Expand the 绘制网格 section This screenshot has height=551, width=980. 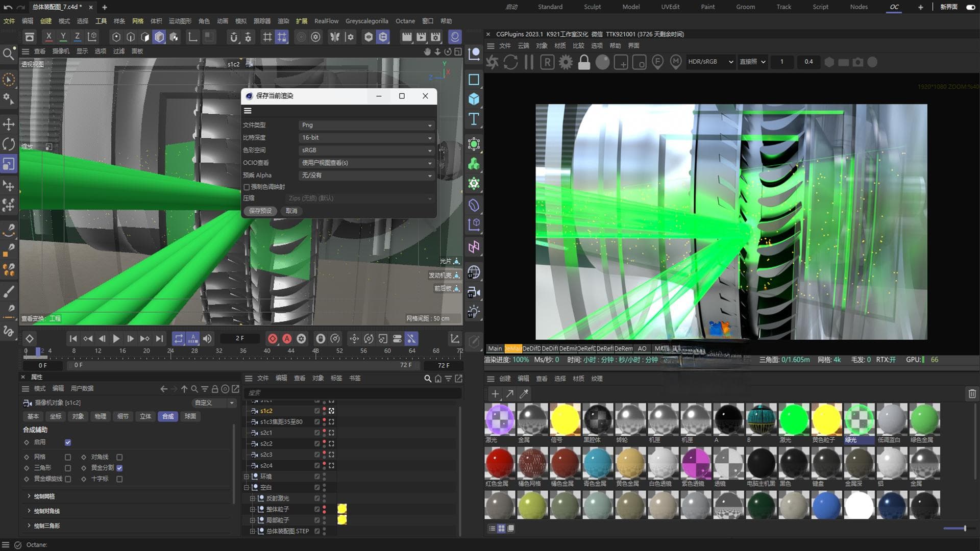29,496
